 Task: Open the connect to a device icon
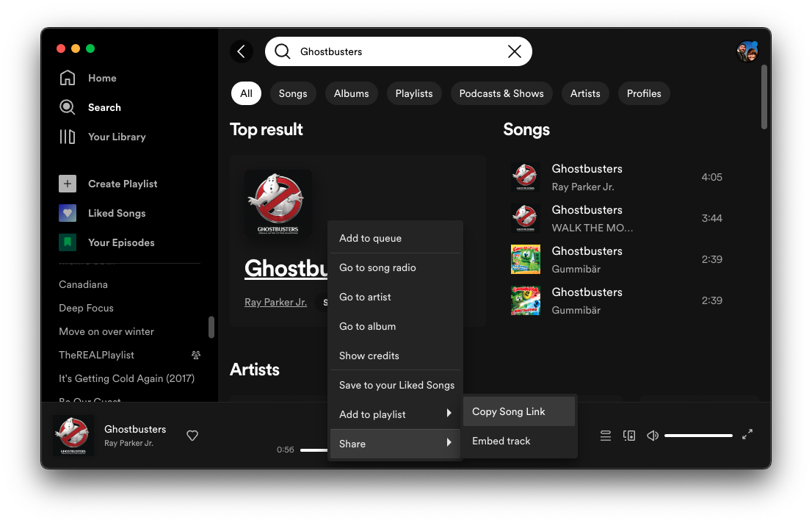[629, 436]
